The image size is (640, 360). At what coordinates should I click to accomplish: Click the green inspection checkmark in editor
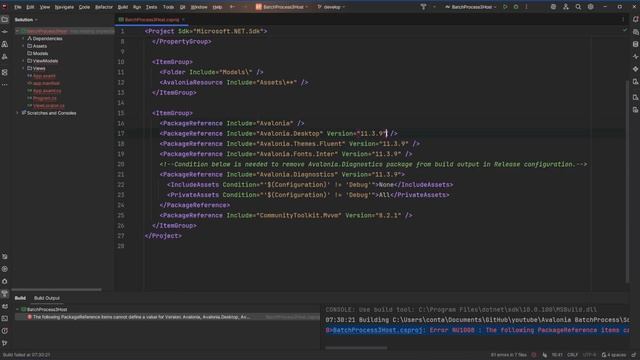[624, 30]
